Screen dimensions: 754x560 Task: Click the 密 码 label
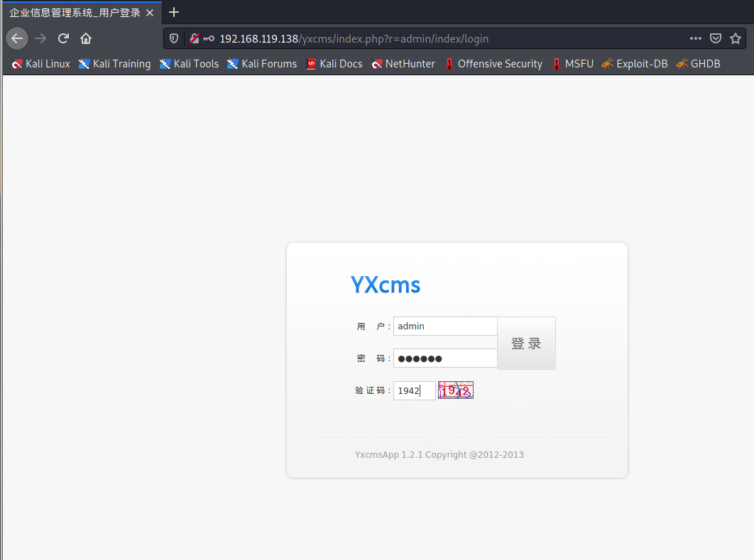click(x=373, y=358)
